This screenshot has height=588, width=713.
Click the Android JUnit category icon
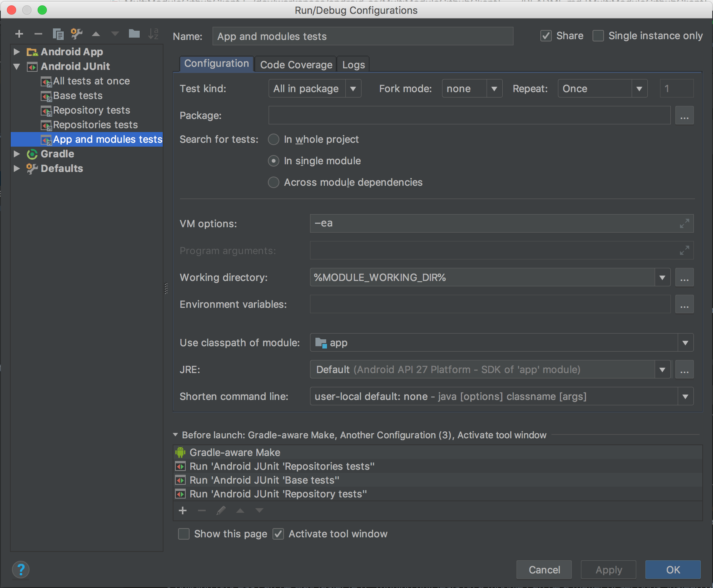coord(32,67)
